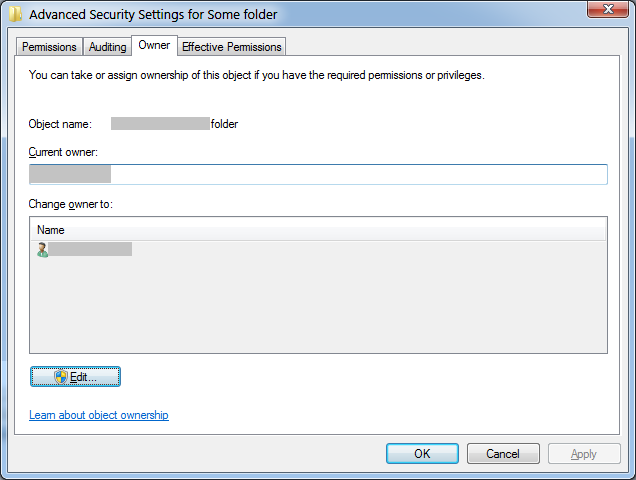Screen dimensions: 636x480
Task: Close the Advanced Security Settings dialog
Action: point(603,12)
